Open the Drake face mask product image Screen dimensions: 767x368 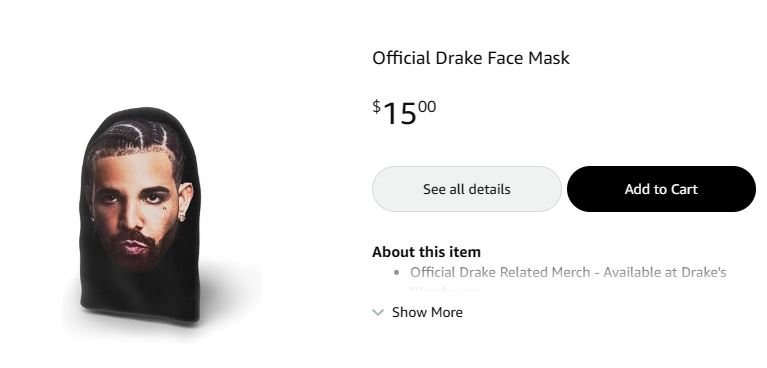click(x=139, y=214)
